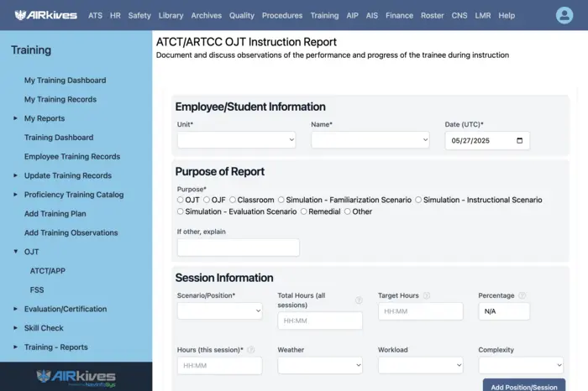Screen dimensions: 588x391
Task: Choose the Remedial radio button
Action: click(304, 212)
